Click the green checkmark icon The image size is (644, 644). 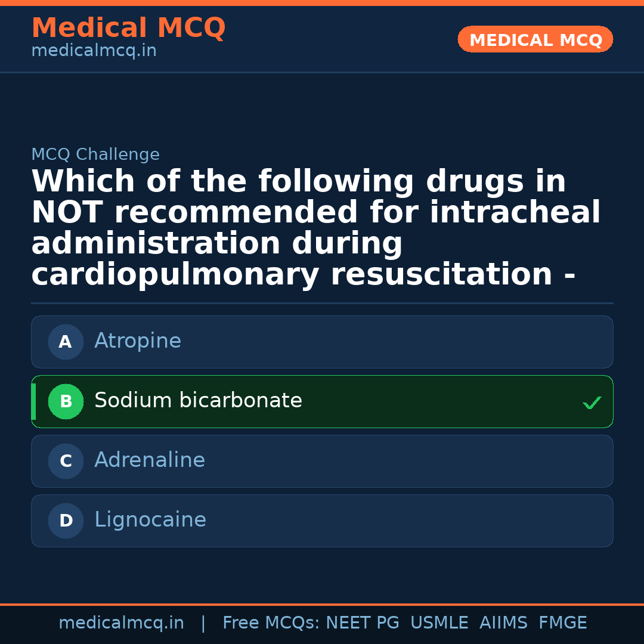(592, 403)
